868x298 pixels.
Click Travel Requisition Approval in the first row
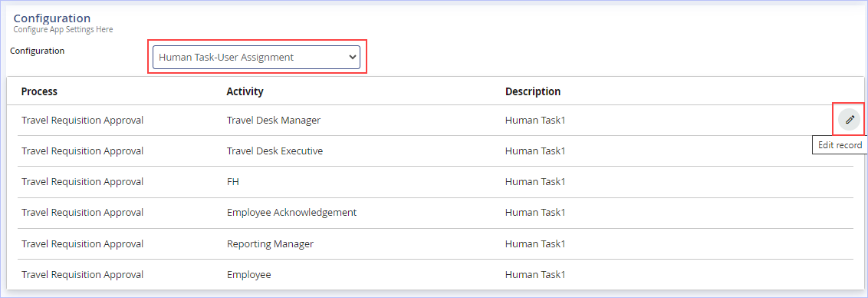83,120
